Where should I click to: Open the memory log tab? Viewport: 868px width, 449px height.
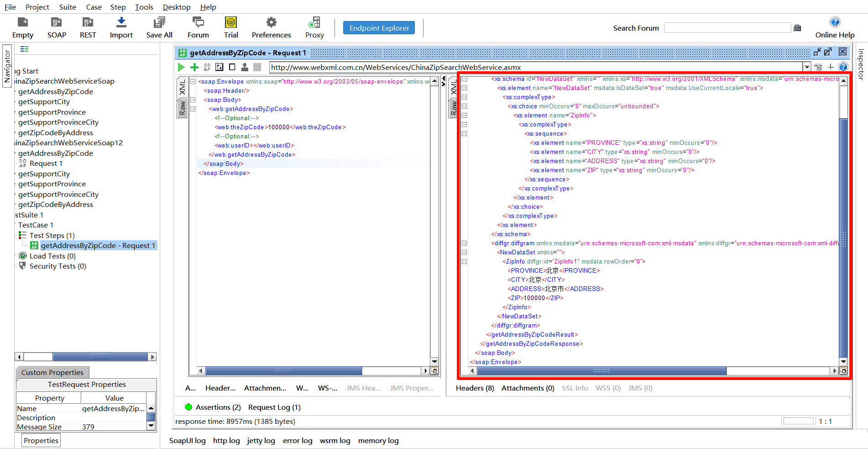378,440
